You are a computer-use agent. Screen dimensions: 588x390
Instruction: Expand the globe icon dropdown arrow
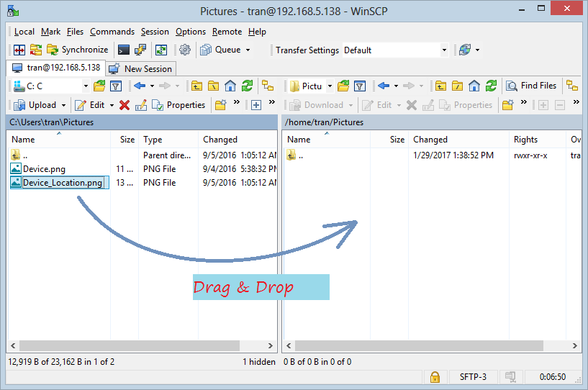click(477, 50)
